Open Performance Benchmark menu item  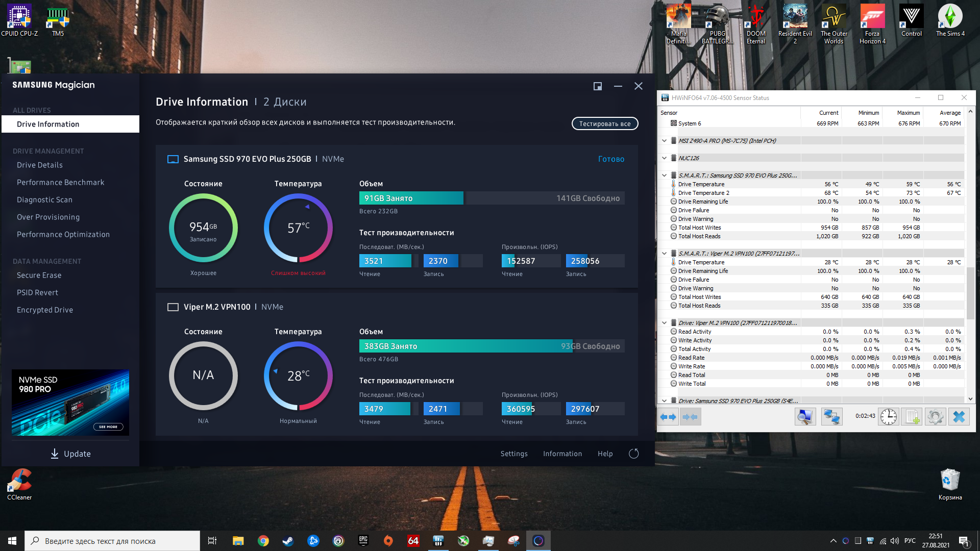pyautogui.click(x=60, y=183)
